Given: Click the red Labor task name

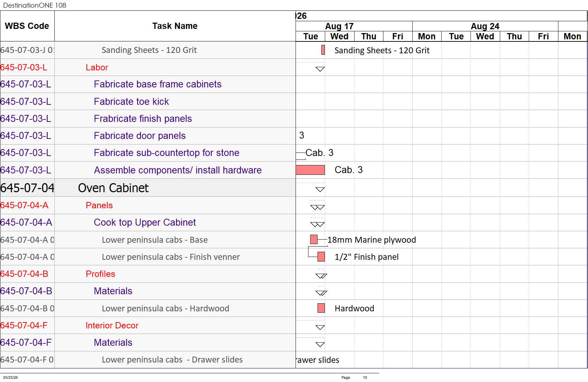Looking at the screenshot, I should click(97, 67).
